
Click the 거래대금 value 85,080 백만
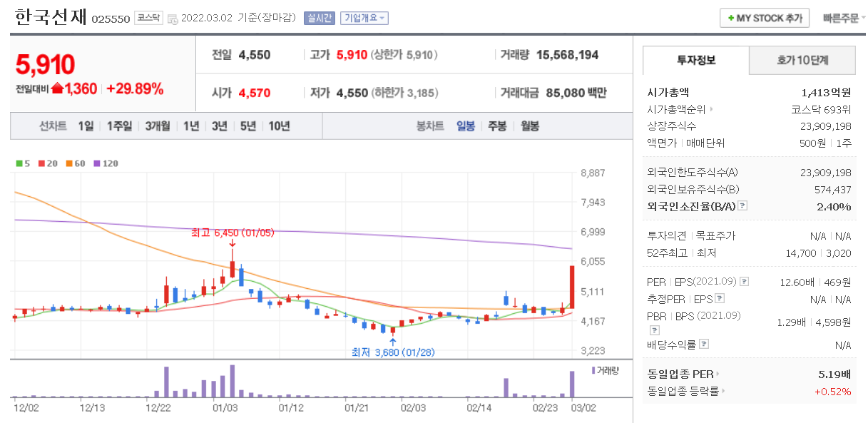(x=576, y=92)
